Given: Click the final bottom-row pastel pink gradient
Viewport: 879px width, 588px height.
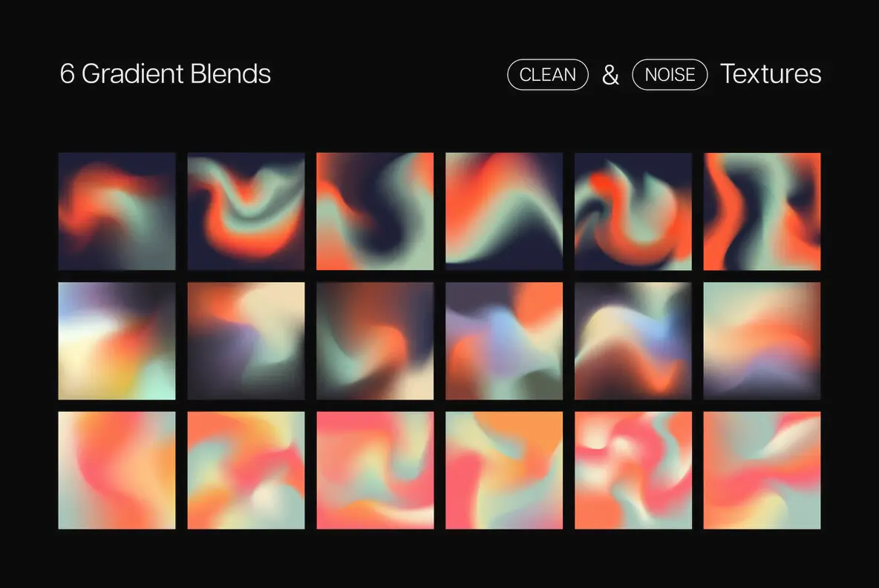Looking at the screenshot, I should tap(762, 469).
